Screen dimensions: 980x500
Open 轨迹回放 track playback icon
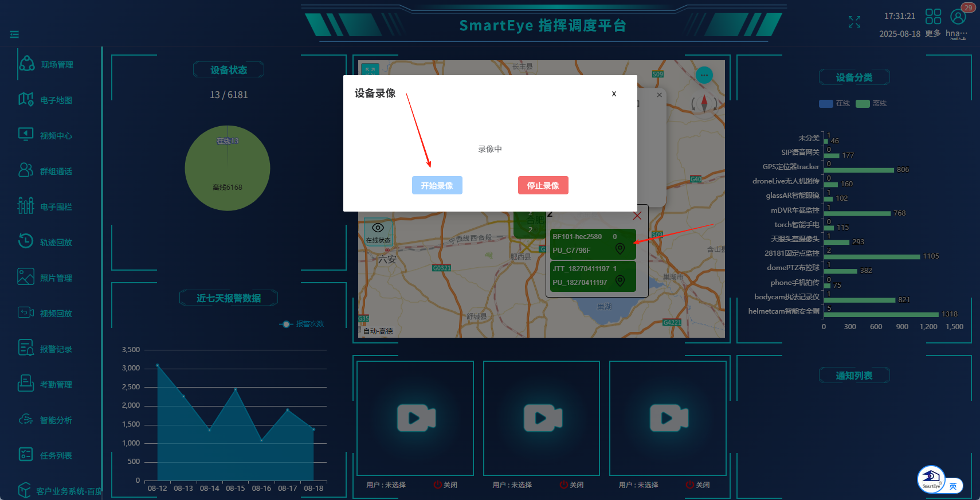(26, 241)
